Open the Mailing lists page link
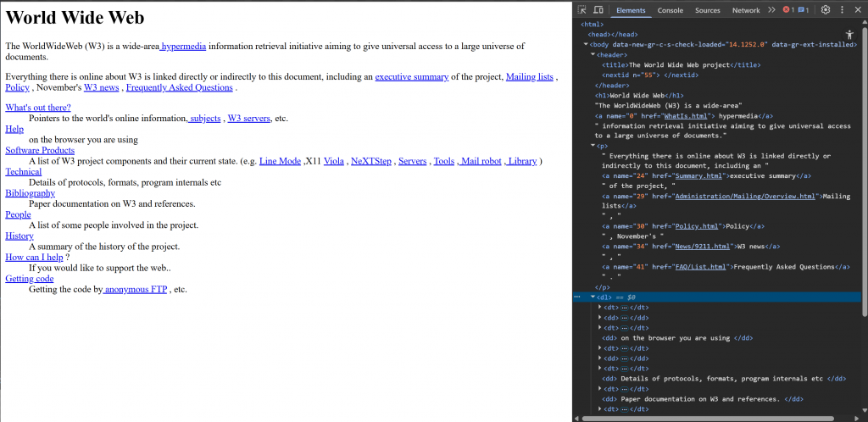868x422 pixels. tap(530, 77)
